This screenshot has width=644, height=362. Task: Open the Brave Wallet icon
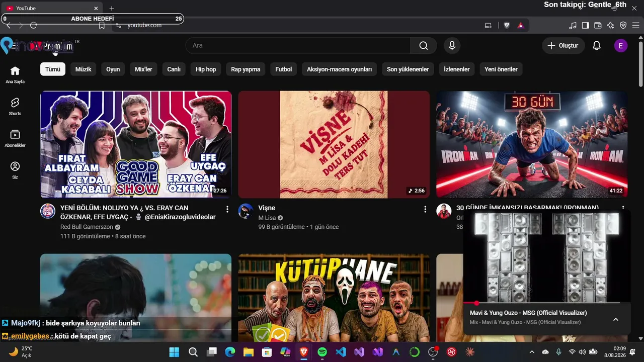(598, 25)
